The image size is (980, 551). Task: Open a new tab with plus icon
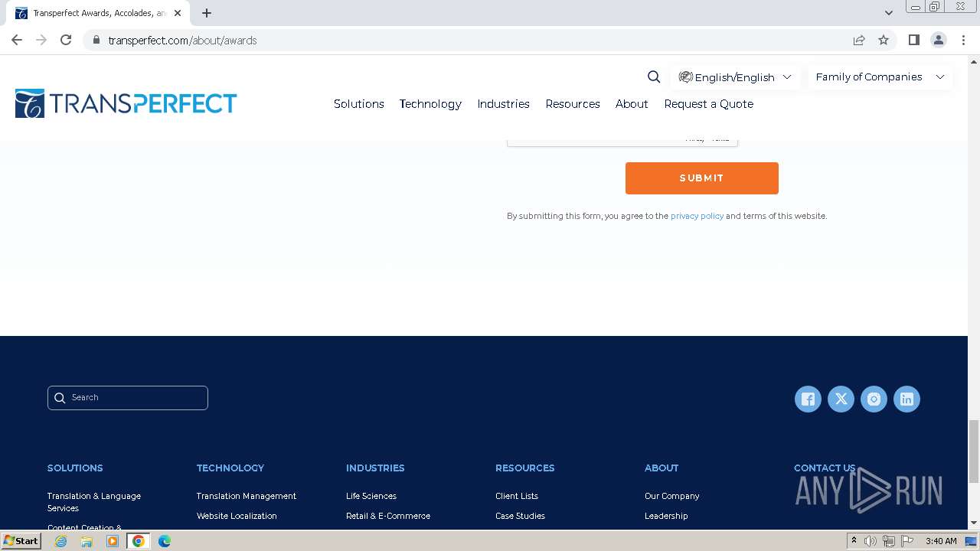click(207, 13)
